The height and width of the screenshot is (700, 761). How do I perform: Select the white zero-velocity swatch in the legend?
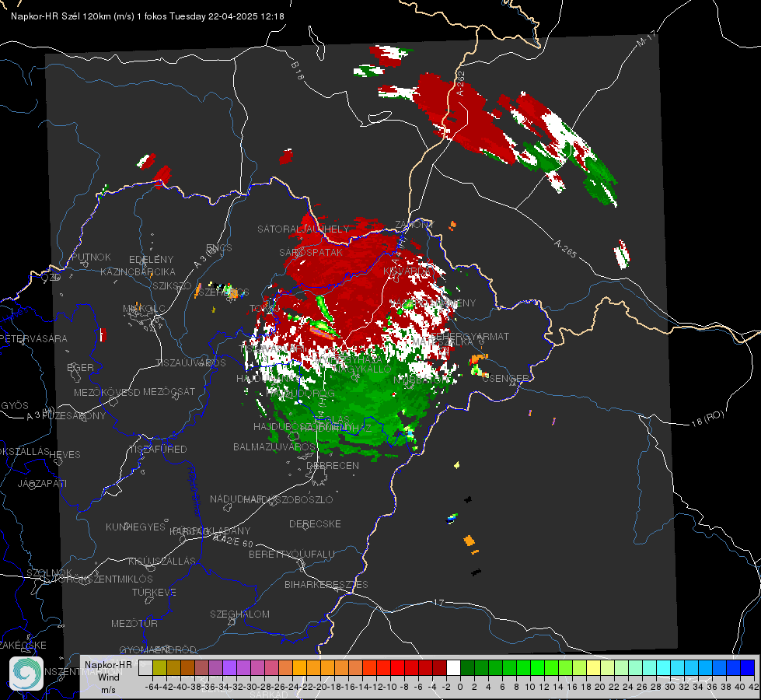[453, 668]
